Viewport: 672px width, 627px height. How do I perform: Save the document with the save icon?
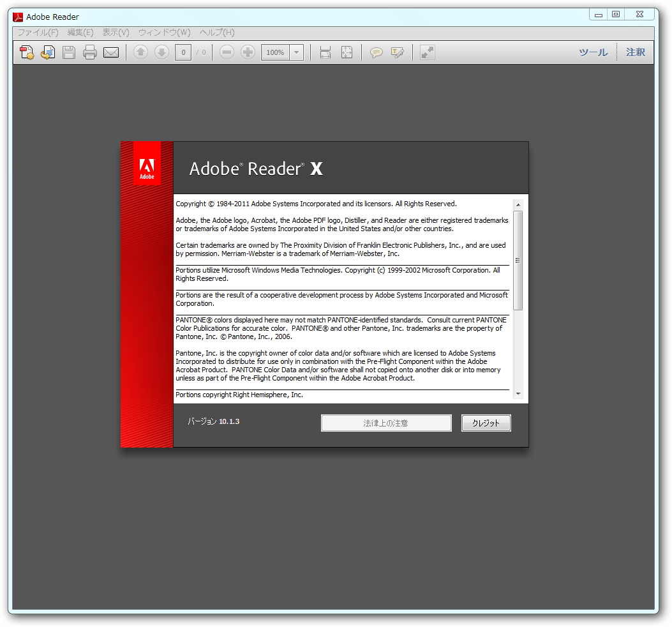tap(69, 52)
